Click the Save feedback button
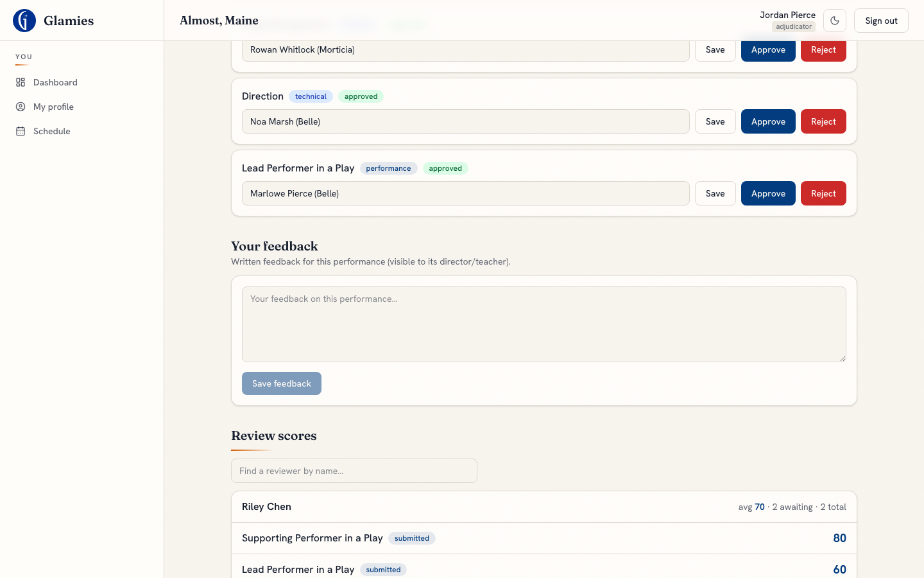 [x=282, y=383]
